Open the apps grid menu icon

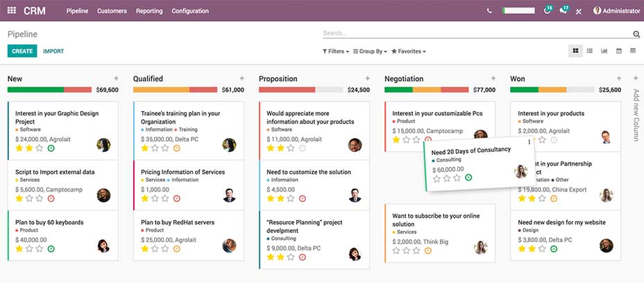click(12, 10)
